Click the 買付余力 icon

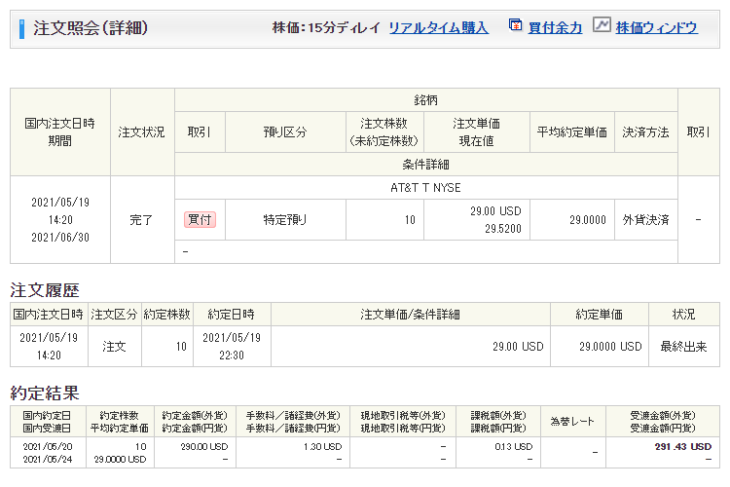tap(515, 26)
